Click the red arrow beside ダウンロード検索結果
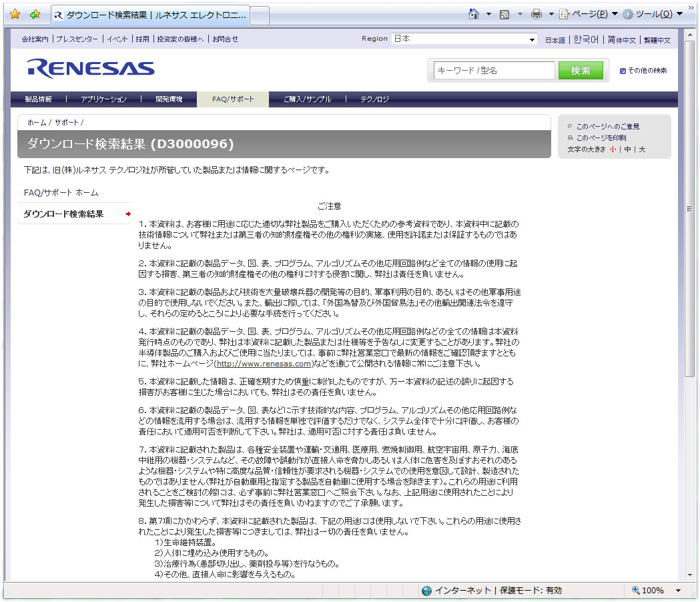The image size is (700, 602). pyautogui.click(x=128, y=214)
